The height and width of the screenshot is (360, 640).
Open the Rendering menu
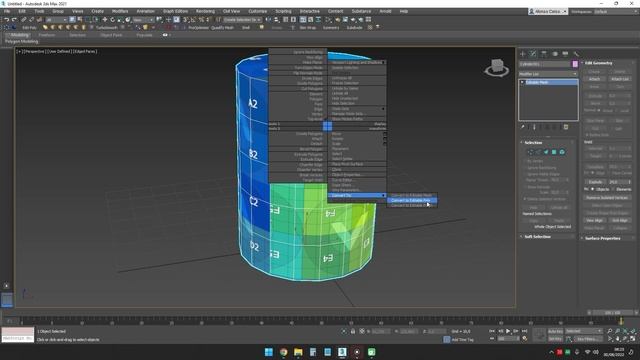[x=205, y=11]
